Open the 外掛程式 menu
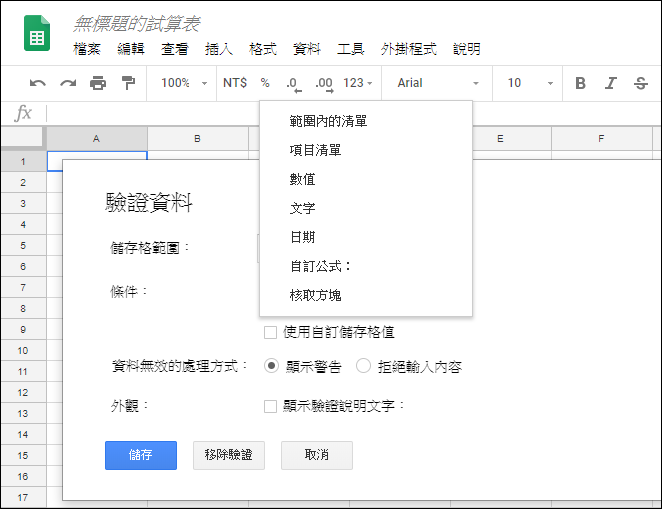 pos(408,49)
